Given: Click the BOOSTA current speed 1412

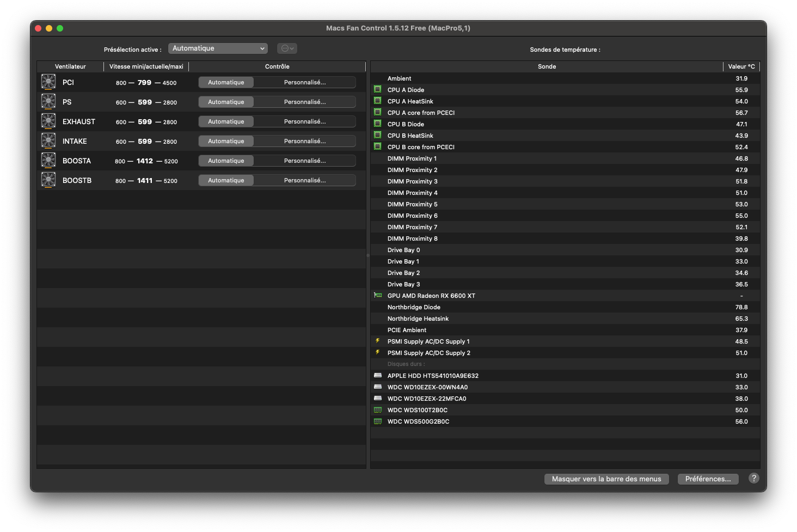Looking at the screenshot, I should click(145, 161).
